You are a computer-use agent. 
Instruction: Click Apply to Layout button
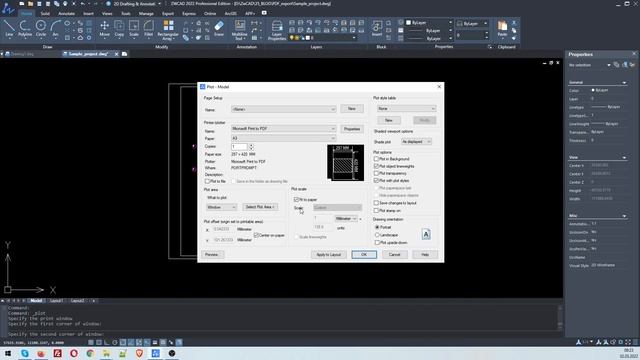pyautogui.click(x=329, y=255)
